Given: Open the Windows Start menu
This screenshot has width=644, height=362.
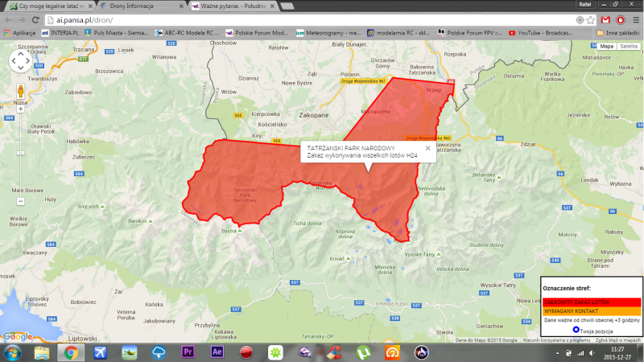Looking at the screenshot, I should [11, 352].
